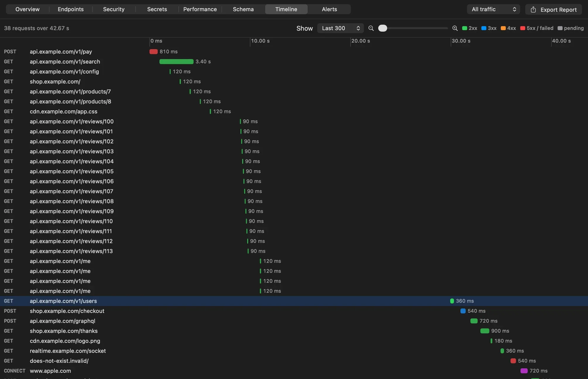The height and width of the screenshot is (379, 588).
Task: Click the green 2xx legend swatch
Action: 465,28
